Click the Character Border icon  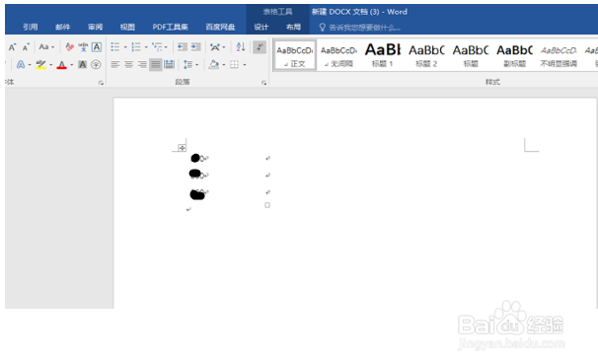pyautogui.click(x=97, y=47)
